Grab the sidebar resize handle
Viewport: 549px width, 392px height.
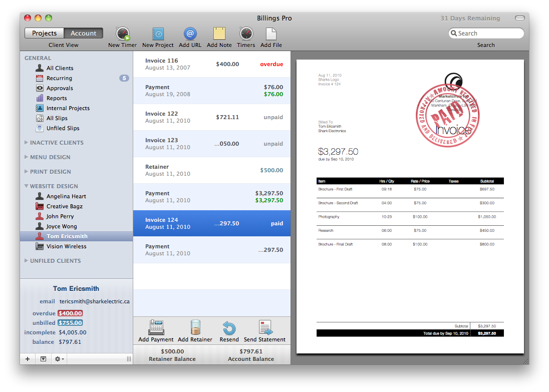click(129, 359)
